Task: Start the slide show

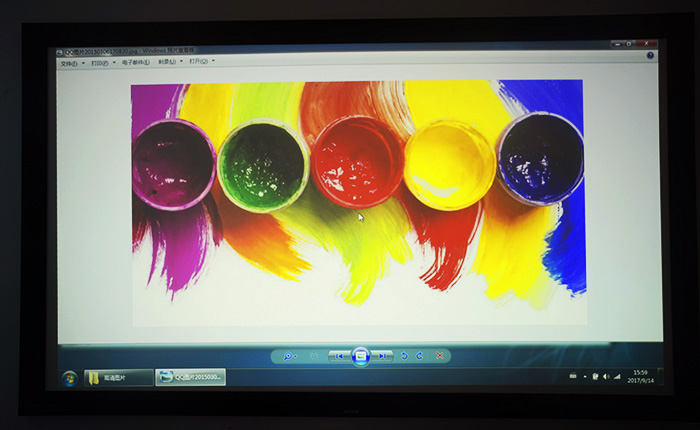Action: coord(362,355)
